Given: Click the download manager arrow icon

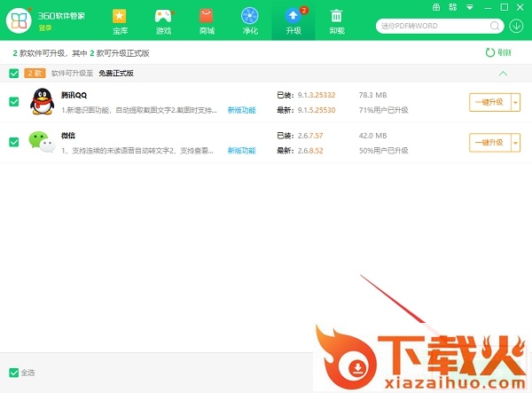Looking at the screenshot, I should point(516,26).
